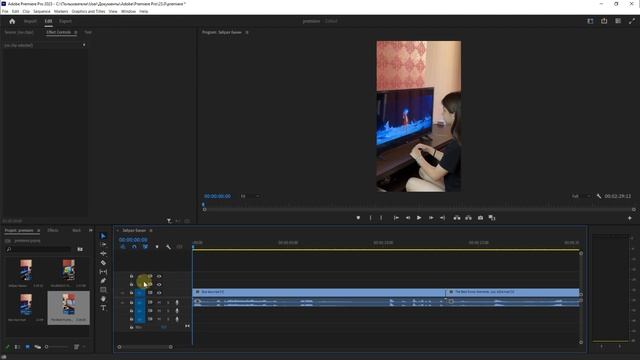Open Timeline sequence panel menu
The image size is (640, 360).
[151, 231]
